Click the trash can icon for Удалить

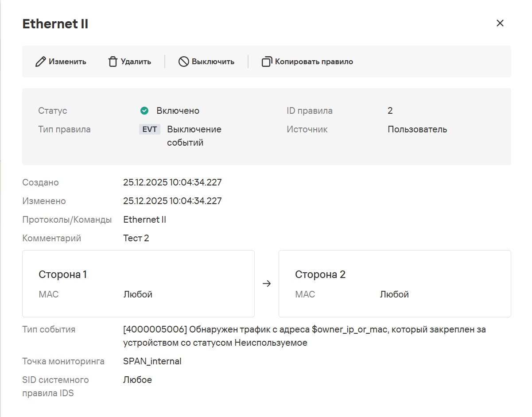[113, 62]
